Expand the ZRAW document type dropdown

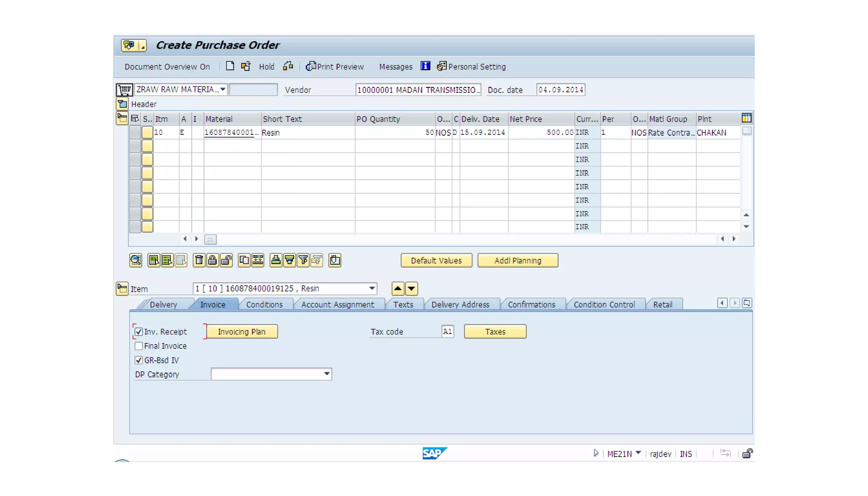click(223, 89)
